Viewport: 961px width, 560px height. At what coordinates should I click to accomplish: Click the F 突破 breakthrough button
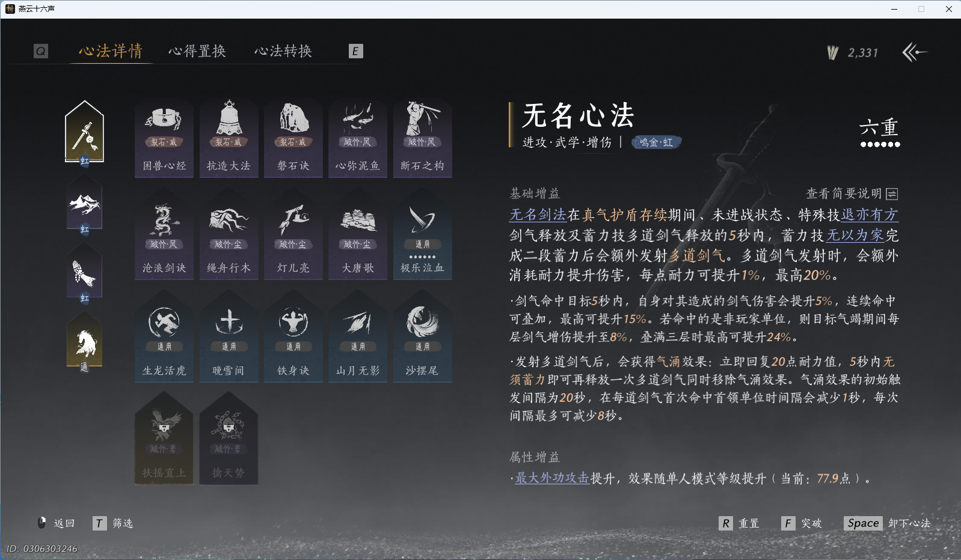(x=802, y=523)
